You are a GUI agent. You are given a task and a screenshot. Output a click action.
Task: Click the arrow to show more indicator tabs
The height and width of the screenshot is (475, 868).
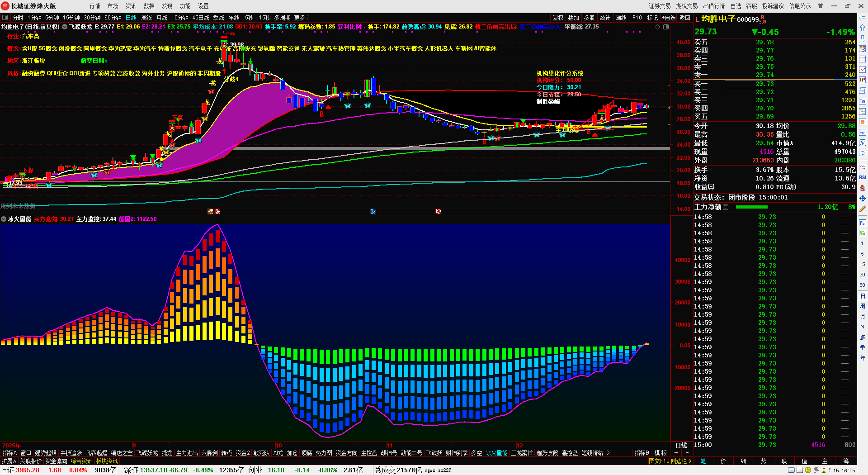point(608,453)
